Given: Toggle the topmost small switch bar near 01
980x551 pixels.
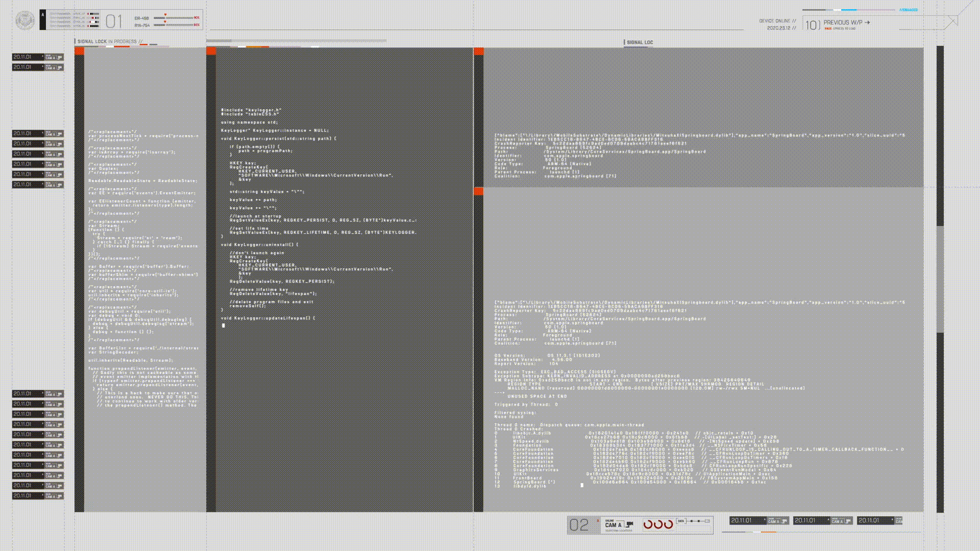Looking at the screenshot, I should point(93,14).
